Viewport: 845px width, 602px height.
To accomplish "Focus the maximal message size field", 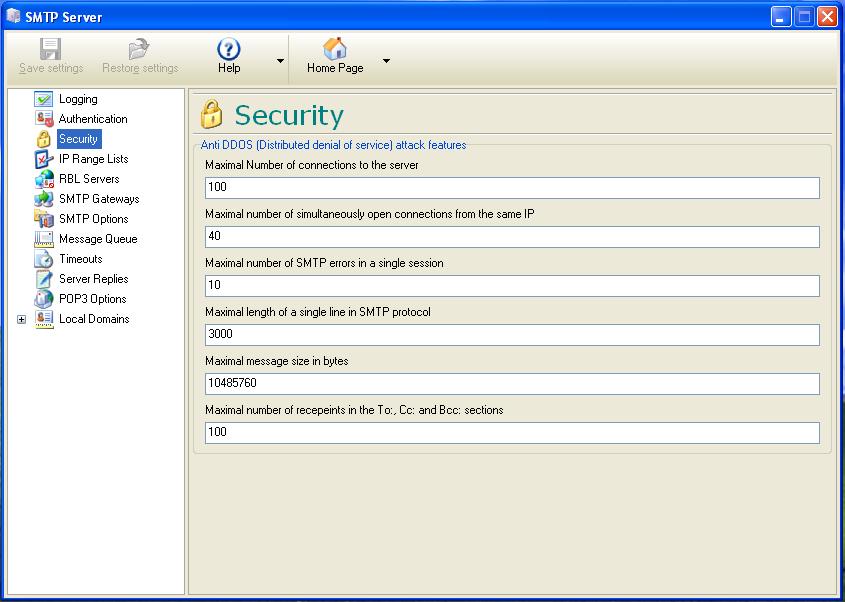I will [x=512, y=384].
